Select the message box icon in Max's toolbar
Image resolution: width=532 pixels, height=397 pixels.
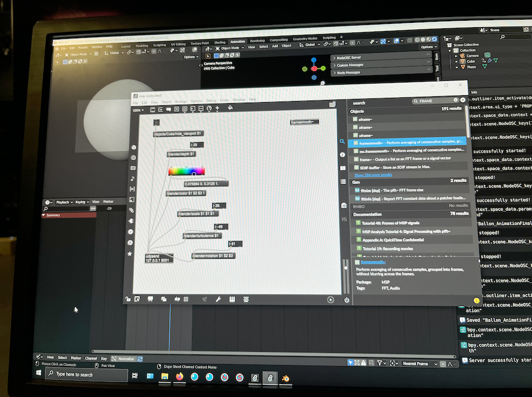(168, 108)
